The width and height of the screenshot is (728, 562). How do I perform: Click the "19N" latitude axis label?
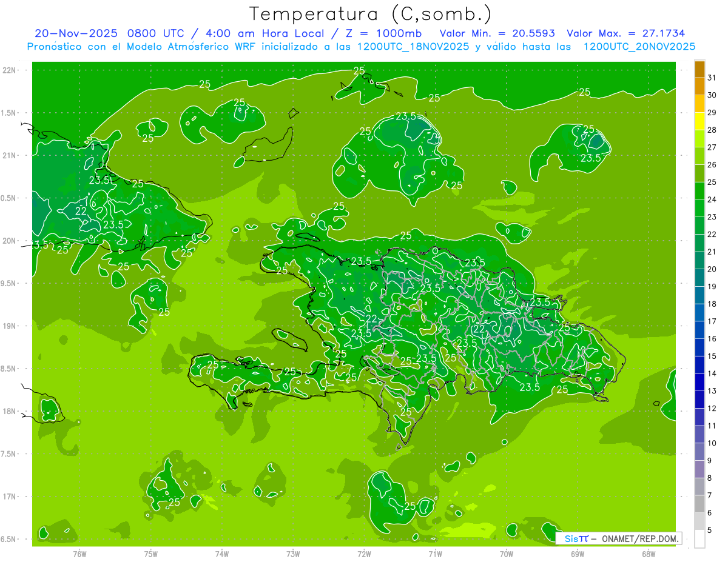pos(9,326)
